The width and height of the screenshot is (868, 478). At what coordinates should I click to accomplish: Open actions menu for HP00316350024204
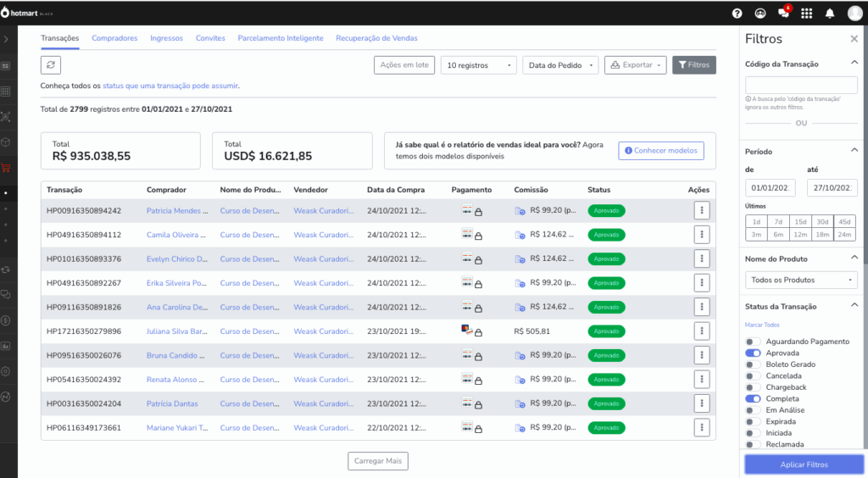coord(702,403)
